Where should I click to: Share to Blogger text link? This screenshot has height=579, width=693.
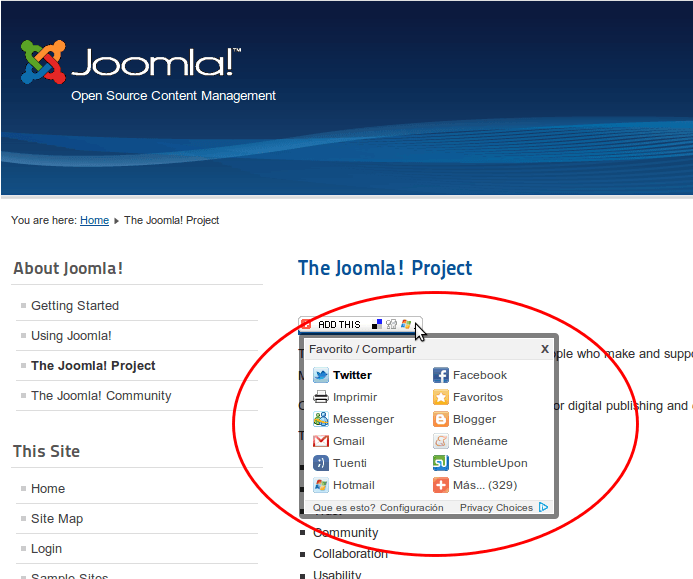point(474,419)
